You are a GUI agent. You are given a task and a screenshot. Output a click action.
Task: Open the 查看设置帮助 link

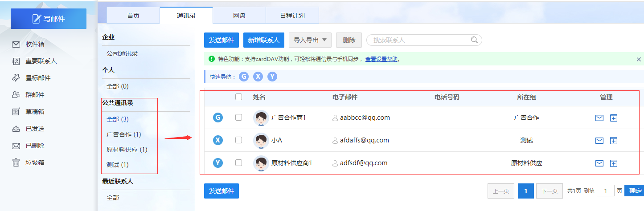pos(381,59)
